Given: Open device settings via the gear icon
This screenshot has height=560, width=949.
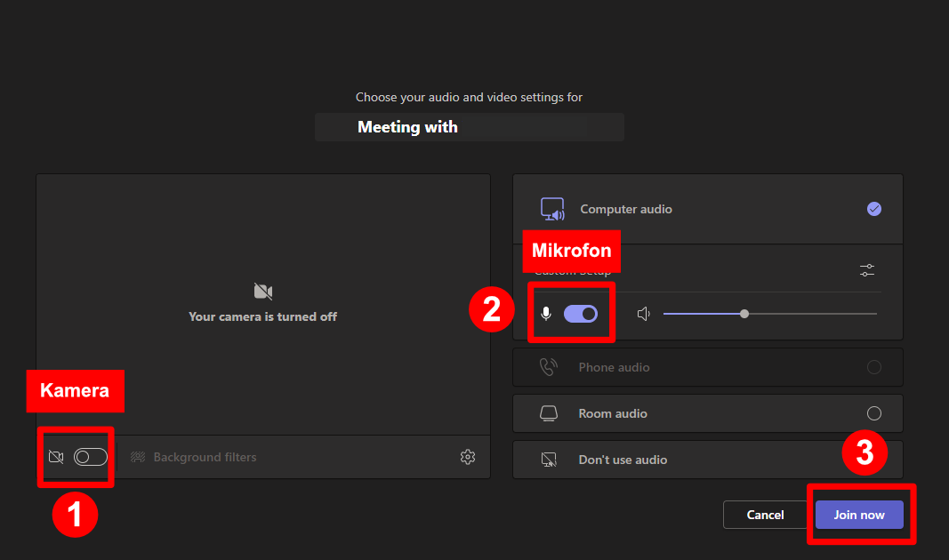Looking at the screenshot, I should pyautogui.click(x=468, y=457).
